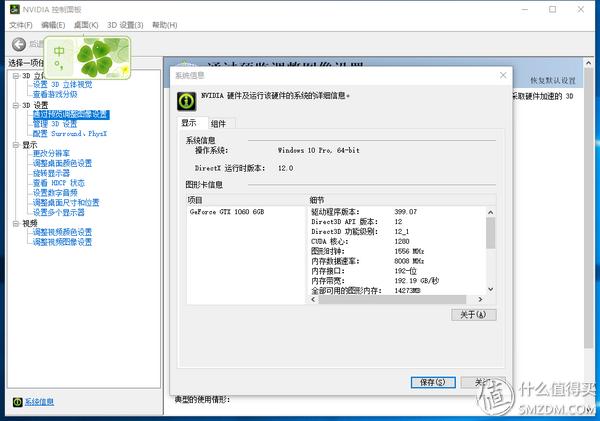The width and height of the screenshot is (600, 421).
Task: Click the back arrow navigation icon
Action: (18, 44)
